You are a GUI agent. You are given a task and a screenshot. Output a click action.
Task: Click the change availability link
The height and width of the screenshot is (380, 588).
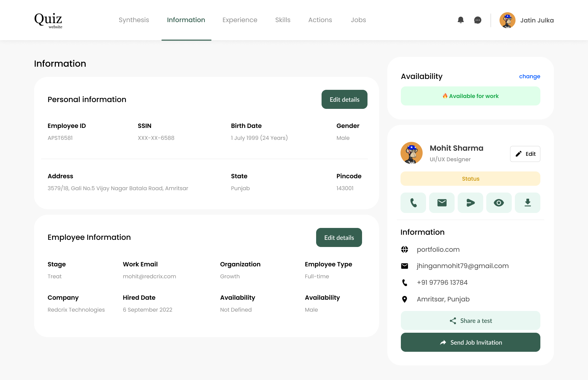tap(529, 76)
